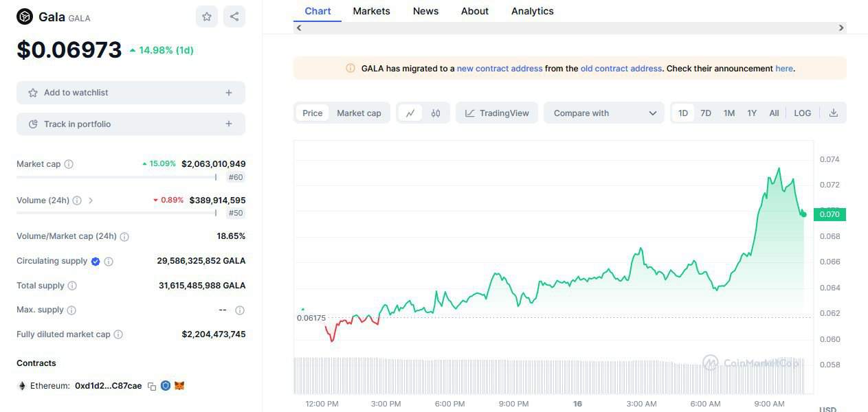Set chart range to 1D
The width and height of the screenshot is (868, 412).
[x=683, y=113]
